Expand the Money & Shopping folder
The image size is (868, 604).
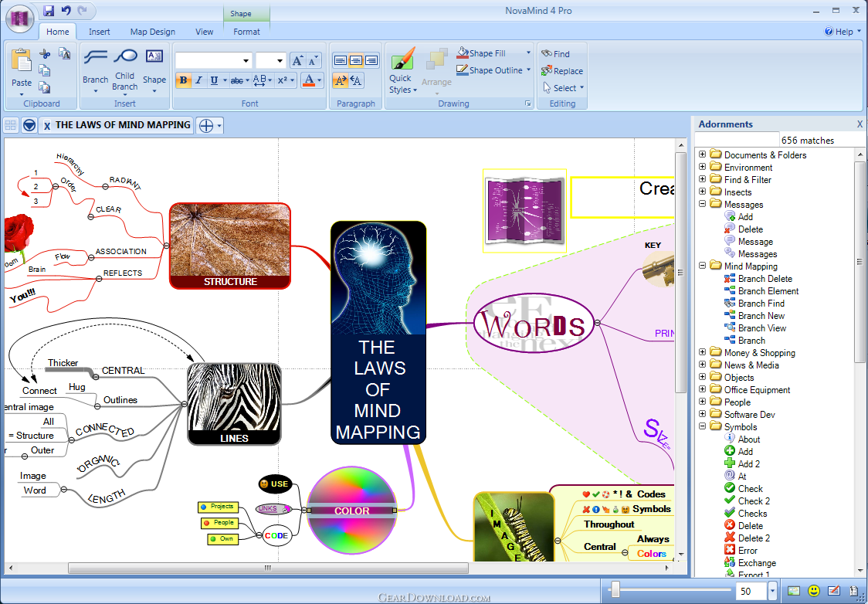coord(703,352)
